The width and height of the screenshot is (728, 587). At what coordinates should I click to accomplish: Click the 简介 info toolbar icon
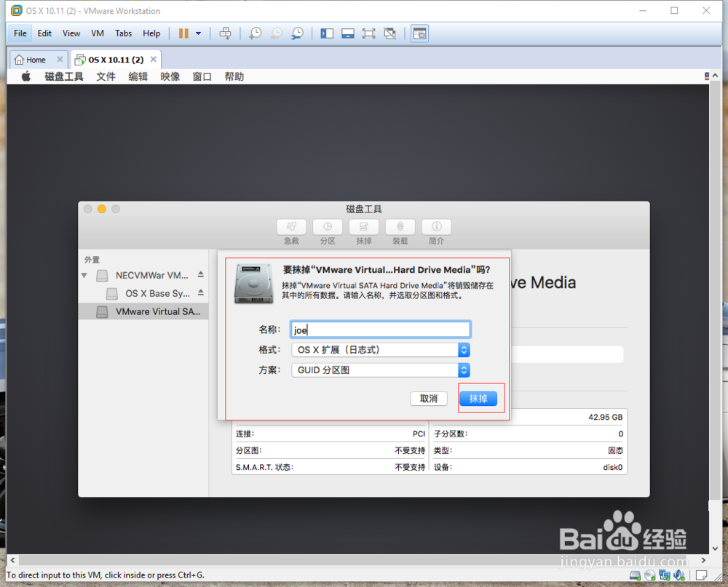[x=436, y=227]
